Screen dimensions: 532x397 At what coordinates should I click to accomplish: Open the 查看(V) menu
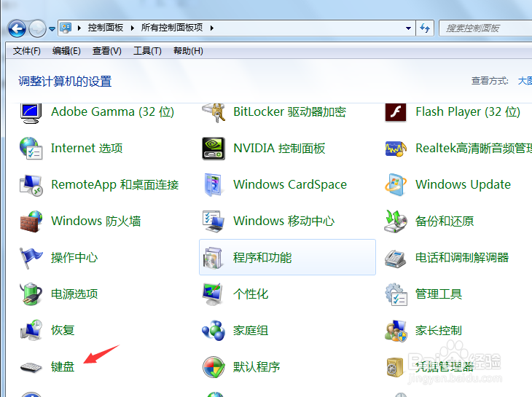(106, 51)
